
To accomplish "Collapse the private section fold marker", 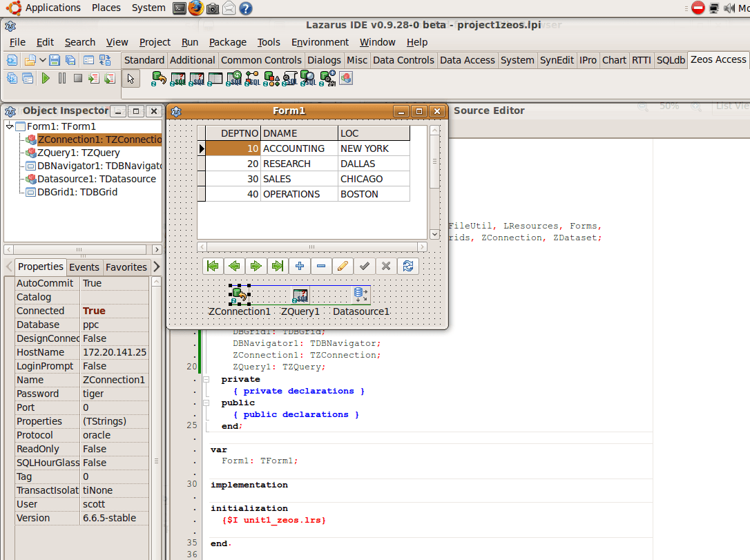I will [x=206, y=379].
